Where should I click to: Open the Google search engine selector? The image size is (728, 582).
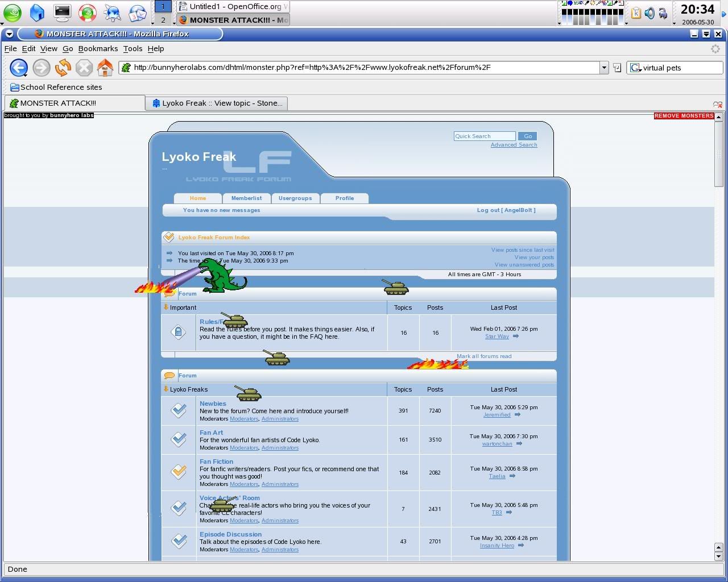click(x=635, y=68)
